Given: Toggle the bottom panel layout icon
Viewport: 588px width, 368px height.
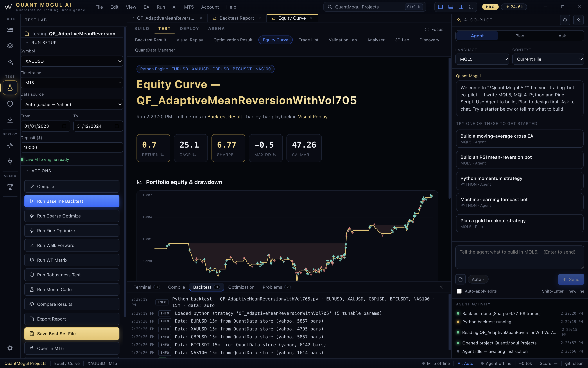Looking at the screenshot, I should point(451,7).
